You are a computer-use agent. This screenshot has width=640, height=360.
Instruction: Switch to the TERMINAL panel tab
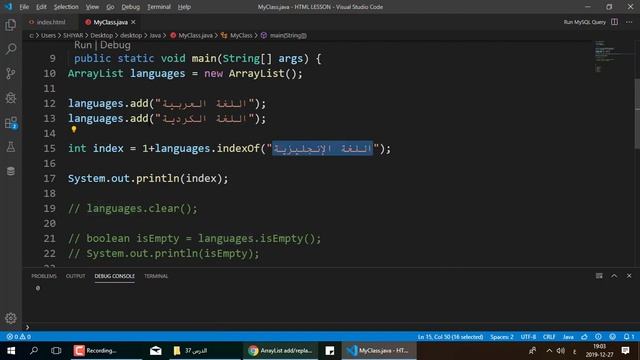coord(156,276)
